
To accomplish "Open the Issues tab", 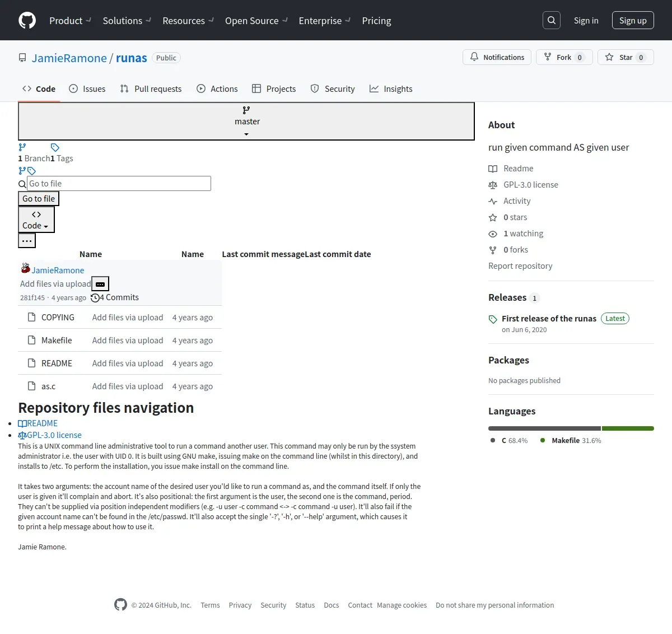I will point(87,88).
